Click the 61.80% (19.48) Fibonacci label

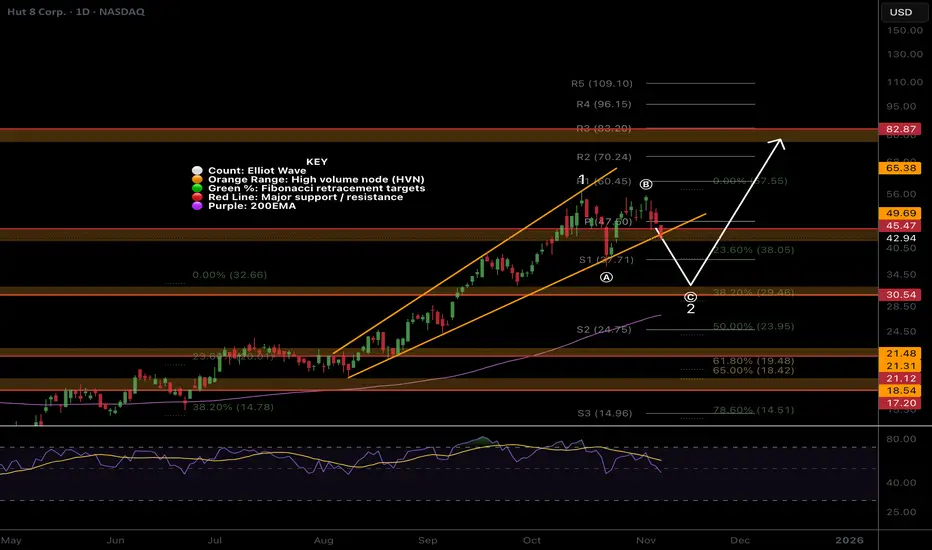[x=753, y=361]
